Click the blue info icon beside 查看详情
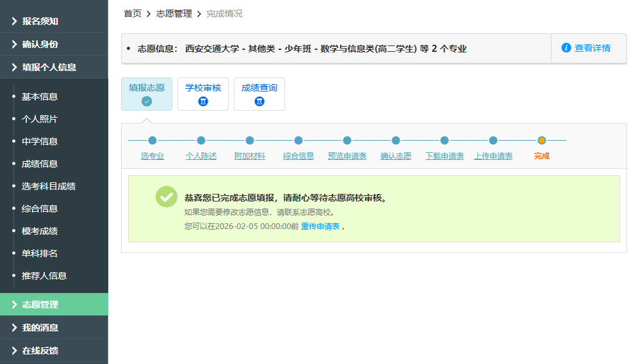This screenshot has width=638, height=364. point(566,48)
